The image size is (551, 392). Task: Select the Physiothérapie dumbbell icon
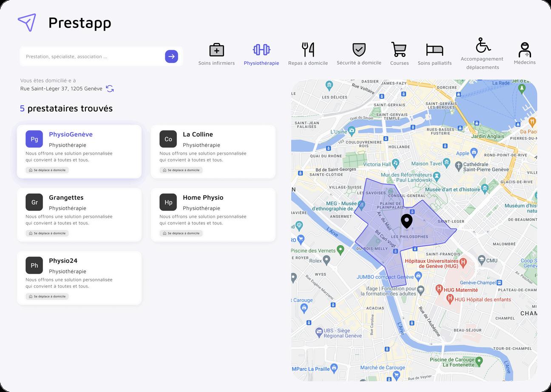(261, 50)
